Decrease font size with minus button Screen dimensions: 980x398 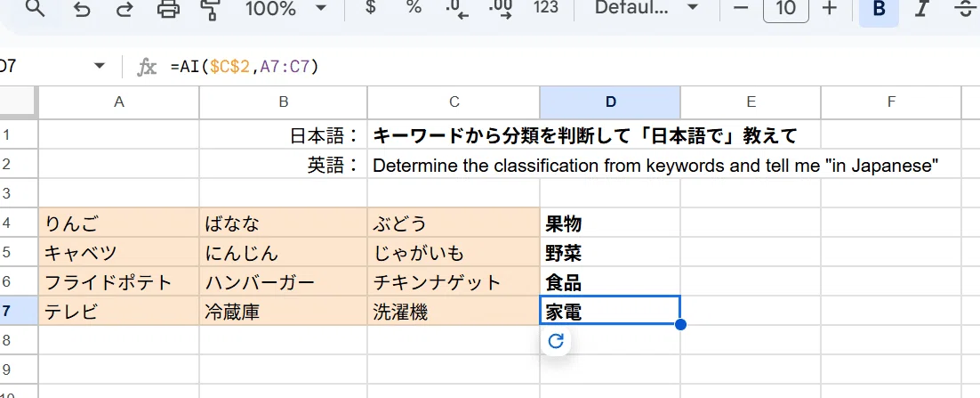pyautogui.click(x=741, y=8)
